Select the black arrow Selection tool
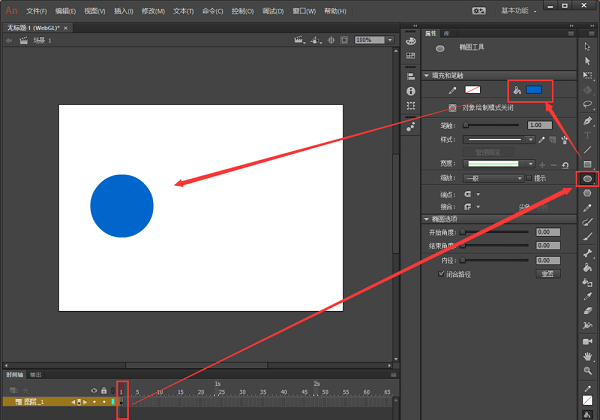 (x=588, y=46)
